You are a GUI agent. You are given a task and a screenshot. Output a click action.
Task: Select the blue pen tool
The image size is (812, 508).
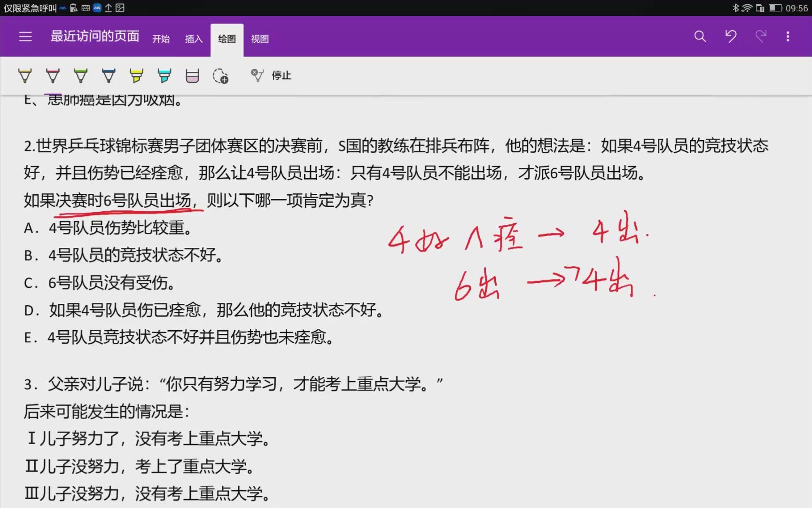(109, 75)
